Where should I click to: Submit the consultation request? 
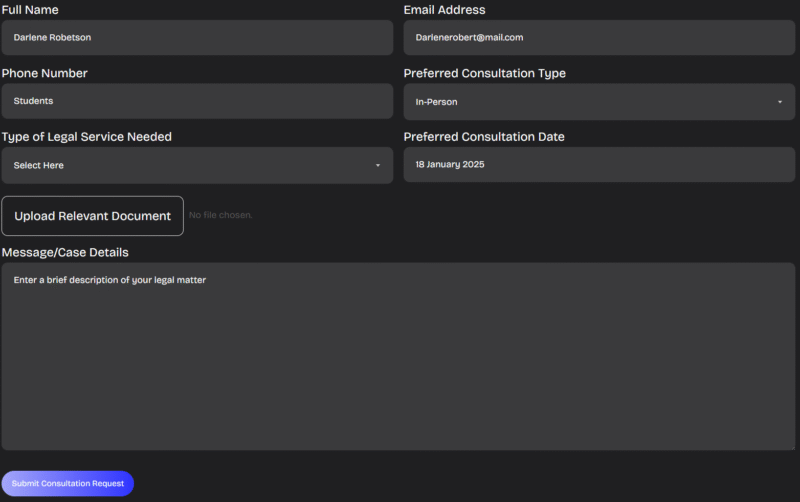click(x=68, y=484)
